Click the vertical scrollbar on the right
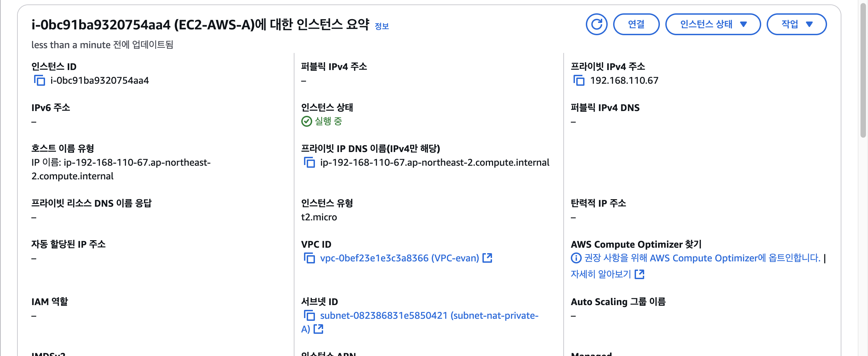Viewport: 868px width, 356px height. 863,68
